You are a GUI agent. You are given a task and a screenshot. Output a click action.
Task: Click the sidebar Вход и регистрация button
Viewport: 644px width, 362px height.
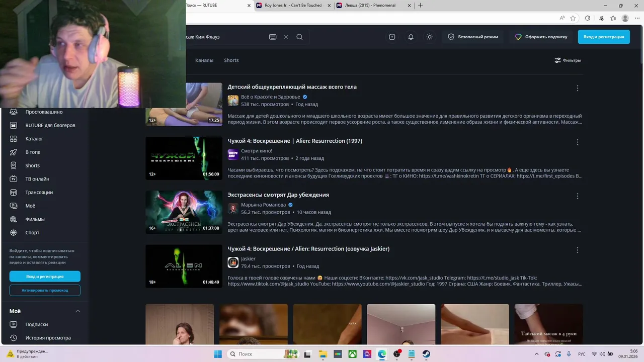tap(45, 277)
